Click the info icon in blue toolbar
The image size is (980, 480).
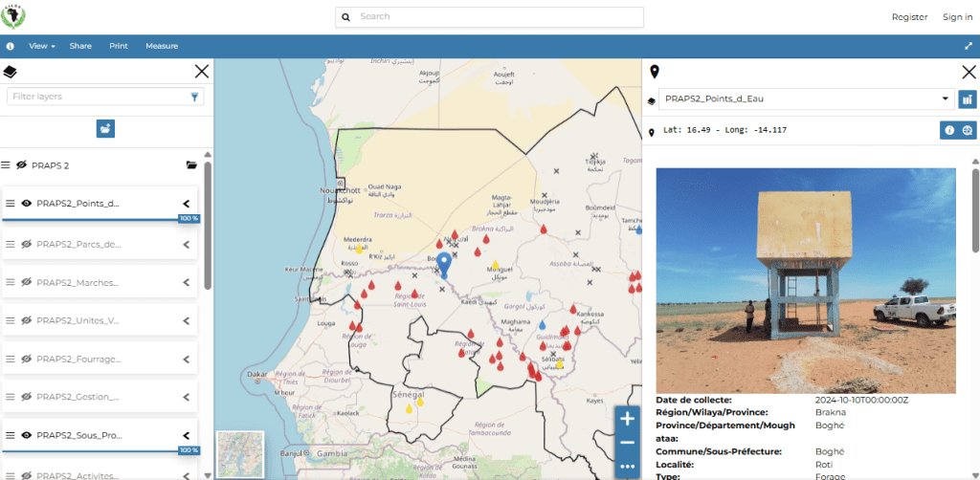click(11, 46)
